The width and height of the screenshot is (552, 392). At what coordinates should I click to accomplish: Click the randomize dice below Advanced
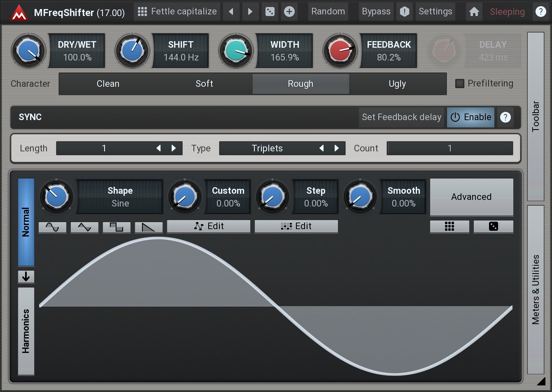pyautogui.click(x=493, y=226)
